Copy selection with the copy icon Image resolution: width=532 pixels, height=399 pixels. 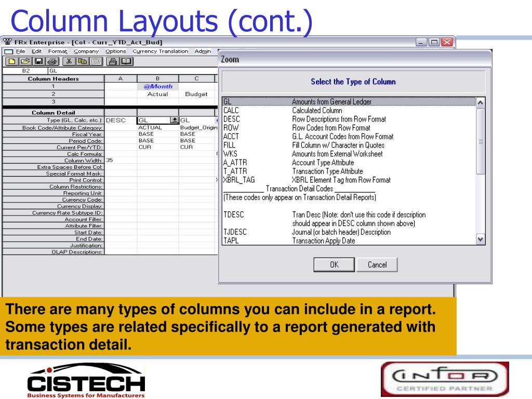pos(83,61)
